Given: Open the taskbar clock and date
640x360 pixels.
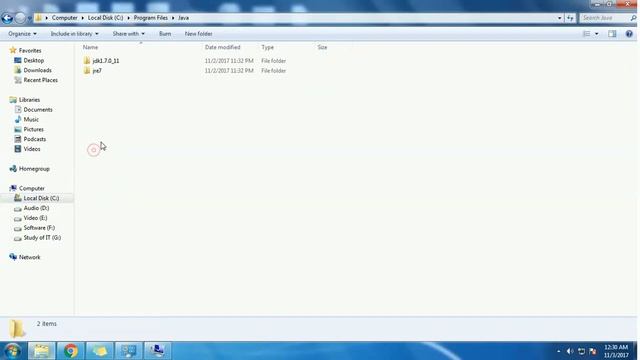Looking at the screenshot, I should click(616, 351).
